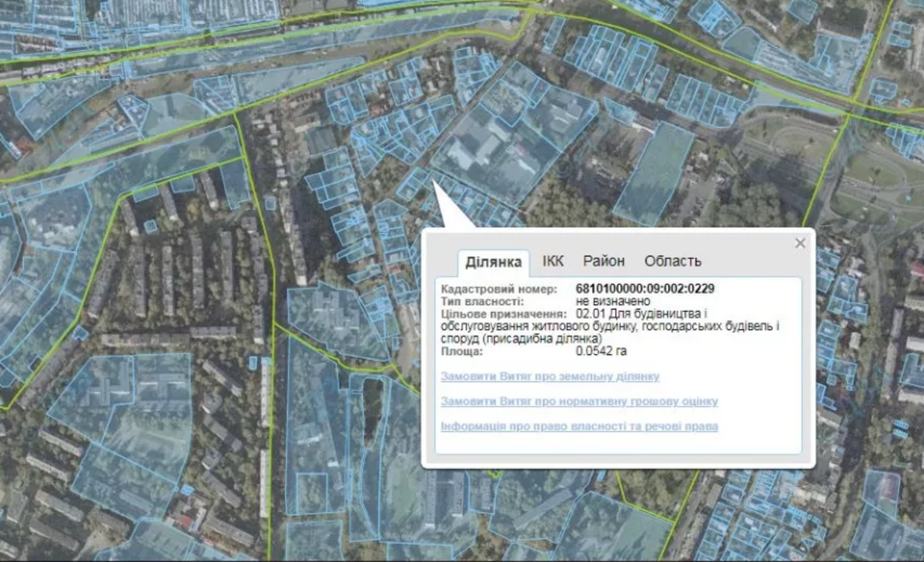Select the tall greenish parcel right of industrial complex
This screenshot has height=562, width=924.
pyautogui.click(x=654, y=173)
